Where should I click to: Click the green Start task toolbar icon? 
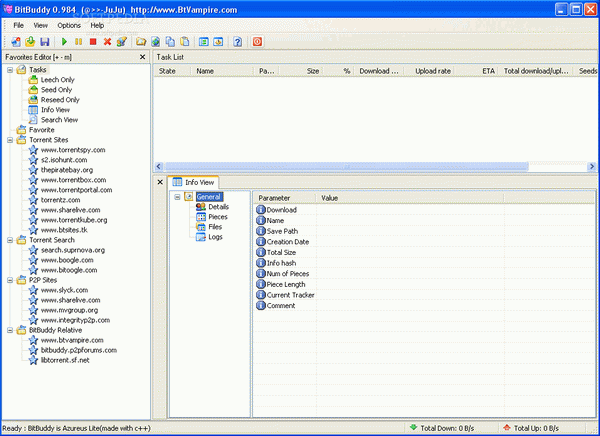tap(65, 42)
